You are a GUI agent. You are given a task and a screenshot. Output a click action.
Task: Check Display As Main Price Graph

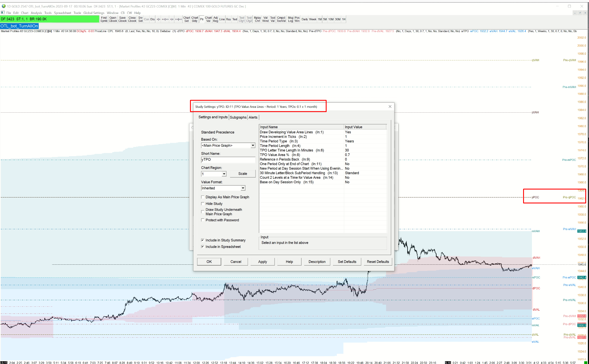tap(203, 197)
